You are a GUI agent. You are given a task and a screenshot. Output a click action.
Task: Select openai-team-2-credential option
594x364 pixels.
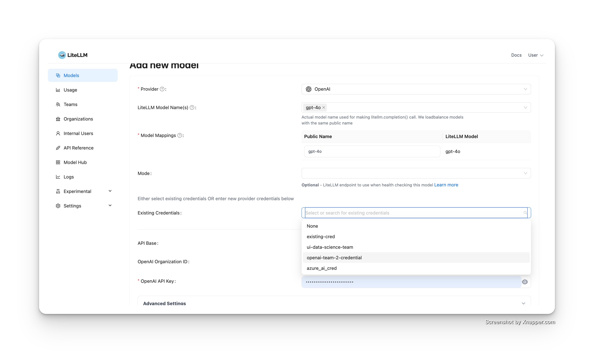coord(334,258)
